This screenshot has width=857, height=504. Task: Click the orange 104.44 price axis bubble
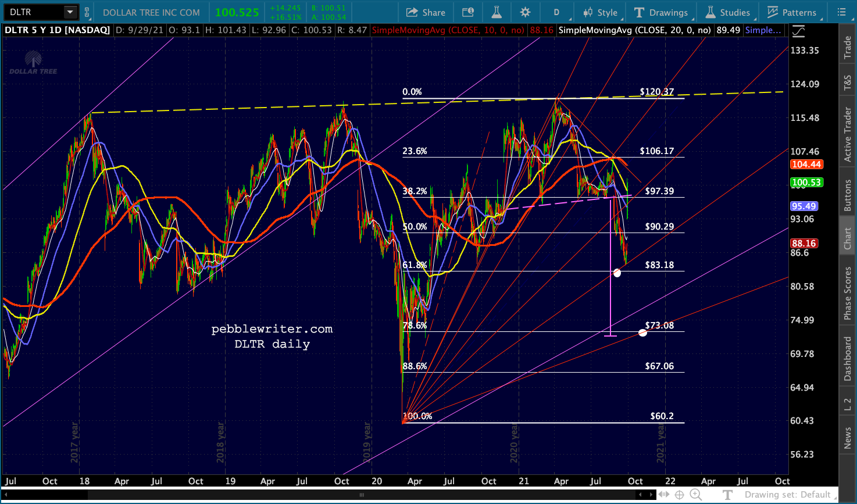[806, 165]
